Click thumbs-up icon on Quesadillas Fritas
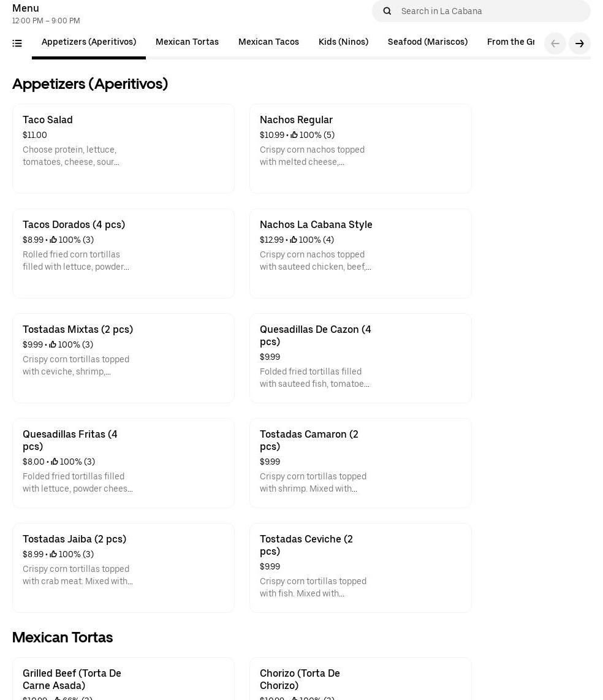603x700 pixels. (x=55, y=462)
